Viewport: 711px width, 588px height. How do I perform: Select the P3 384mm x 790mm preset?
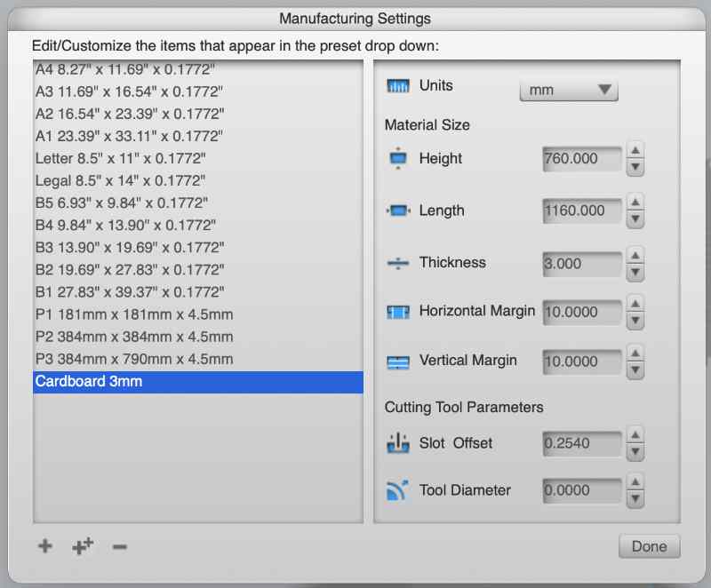tap(134, 359)
